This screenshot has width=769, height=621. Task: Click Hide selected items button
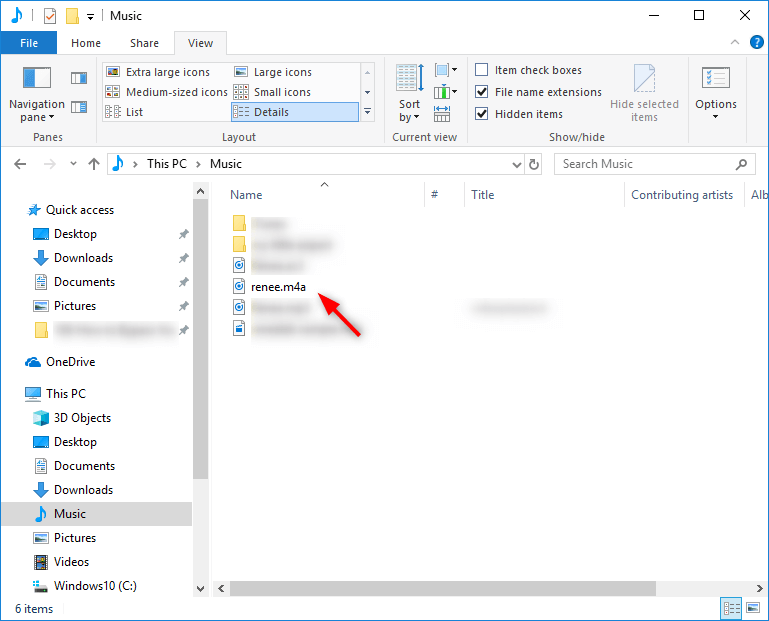coord(644,94)
